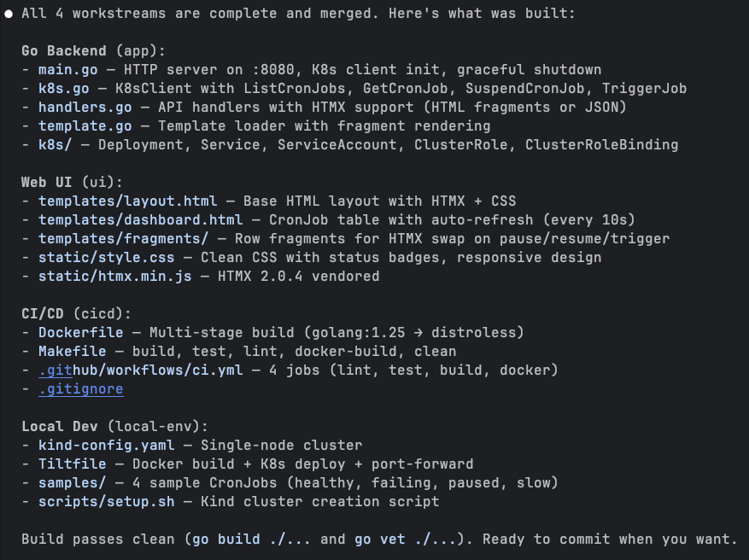The width and height of the screenshot is (749, 560).
Task: Click the white bullet dot before the summary
Action: point(8,14)
